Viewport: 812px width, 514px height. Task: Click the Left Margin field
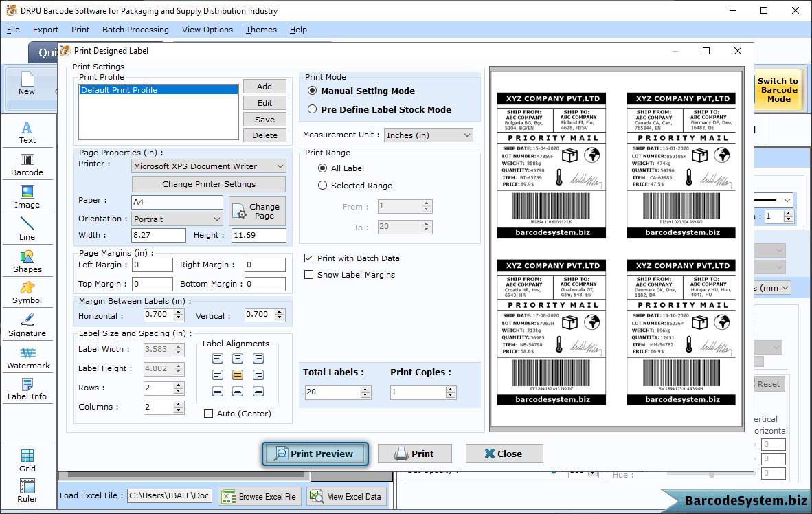[x=153, y=265]
